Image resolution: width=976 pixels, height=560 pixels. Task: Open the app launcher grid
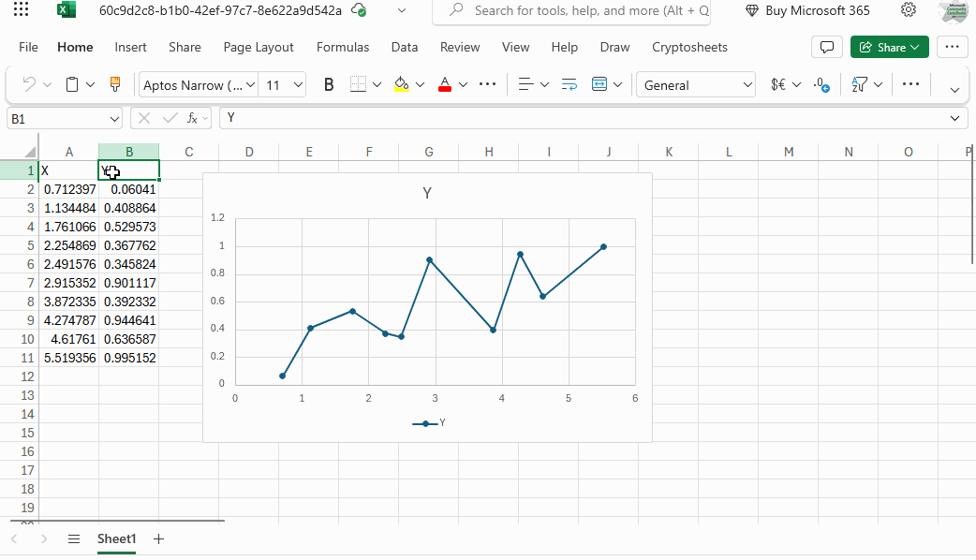pyautogui.click(x=21, y=9)
